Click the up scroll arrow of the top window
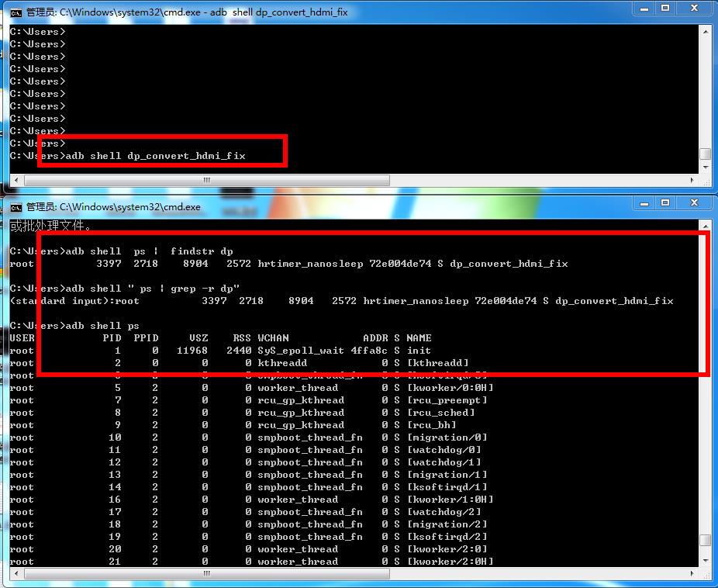The image size is (718, 588). (706, 31)
